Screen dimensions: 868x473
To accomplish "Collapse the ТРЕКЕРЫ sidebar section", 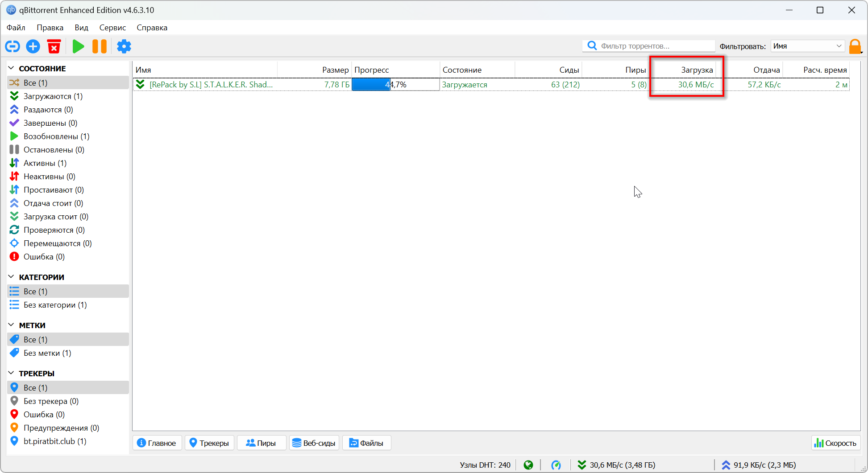I will [11, 373].
